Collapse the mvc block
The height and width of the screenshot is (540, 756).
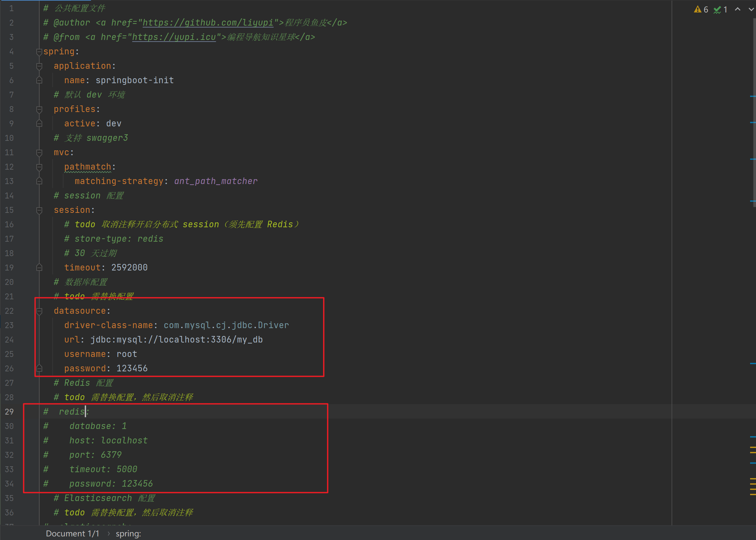[39, 152]
